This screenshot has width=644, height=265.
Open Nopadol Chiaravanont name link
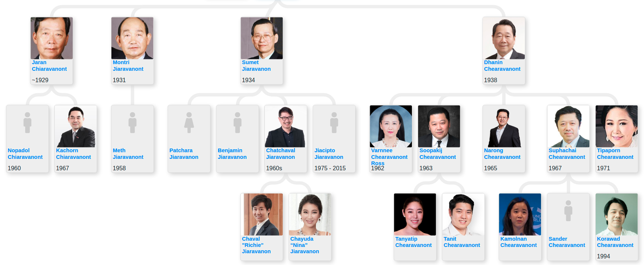click(x=25, y=154)
